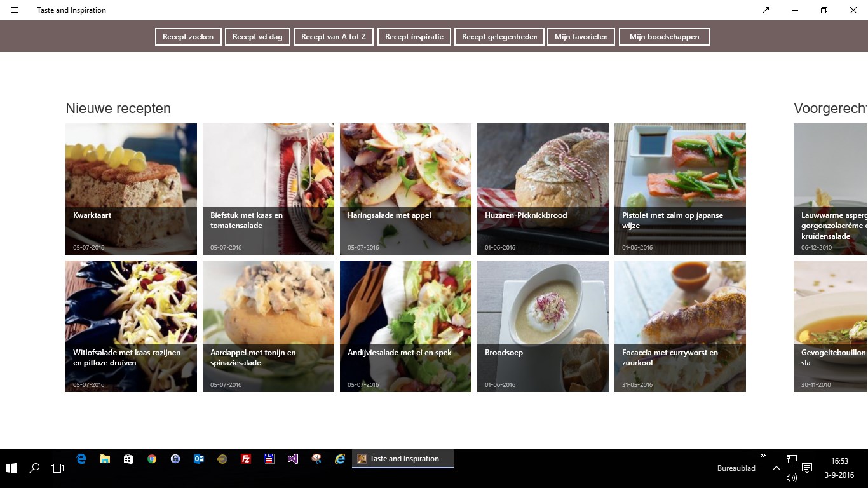Open Task View on the taskbar
The height and width of the screenshot is (488, 868).
point(57,468)
